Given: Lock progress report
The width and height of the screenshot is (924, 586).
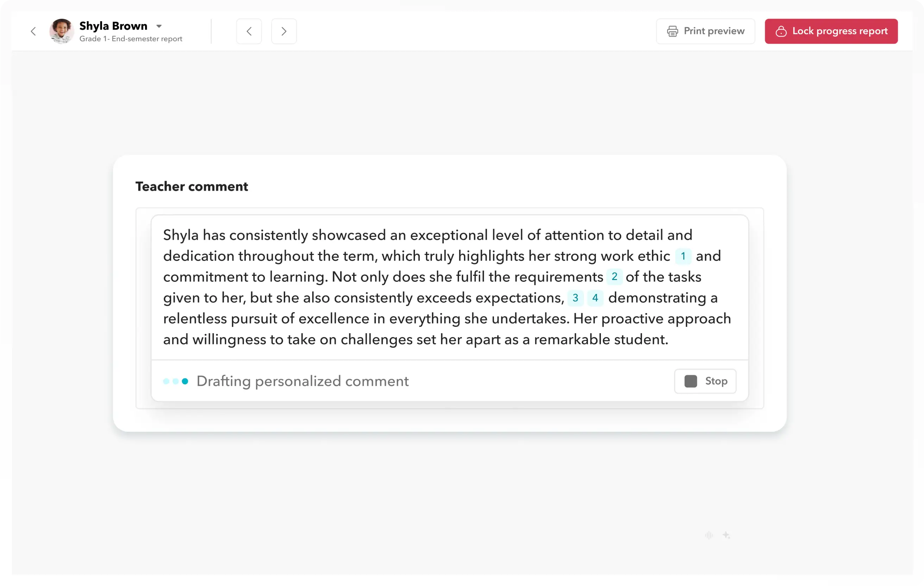Looking at the screenshot, I should point(831,31).
